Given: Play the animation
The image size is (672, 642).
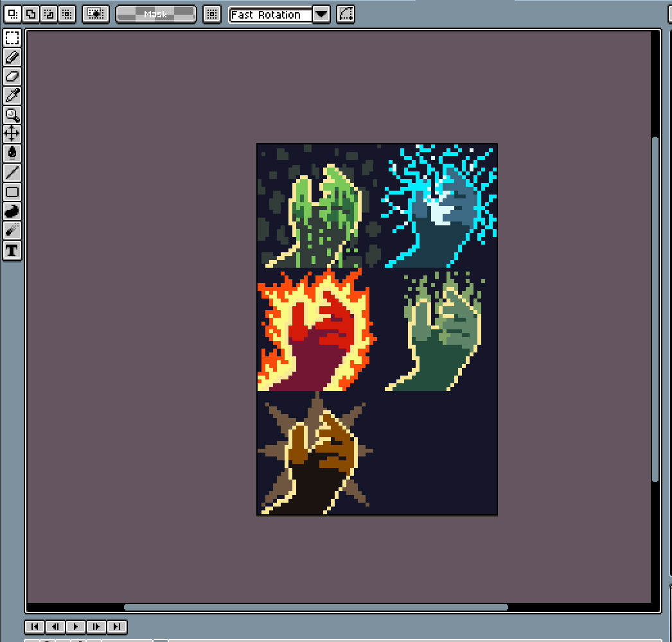Looking at the screenshot, I should tap(75, 627).
